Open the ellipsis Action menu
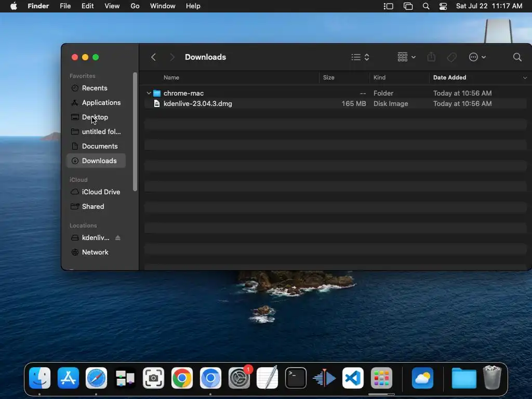Viewport: 532px width, 399px height. coord(477,57)
